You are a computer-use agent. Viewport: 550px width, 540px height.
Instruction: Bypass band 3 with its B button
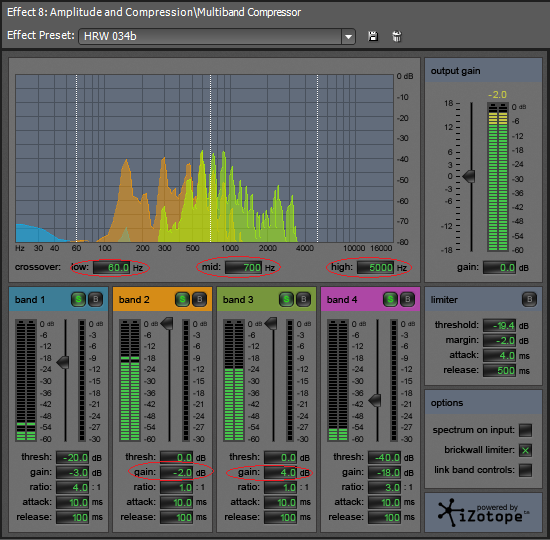click(303, 299)
